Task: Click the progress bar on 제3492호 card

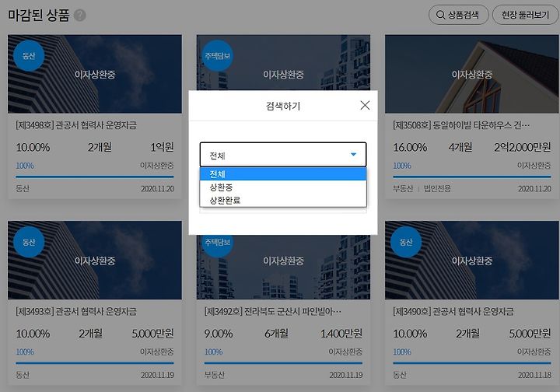Action: click(283, 362)
